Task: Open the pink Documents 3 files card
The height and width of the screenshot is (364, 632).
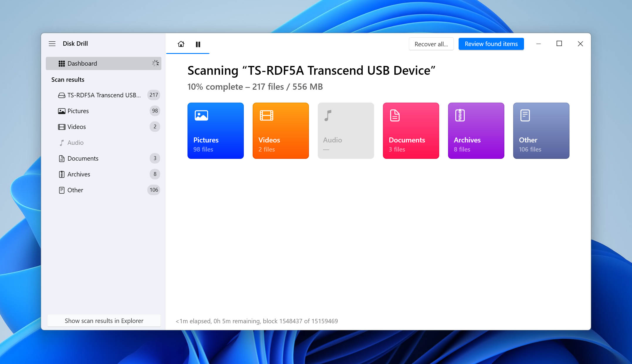Action: coord(411,131)
